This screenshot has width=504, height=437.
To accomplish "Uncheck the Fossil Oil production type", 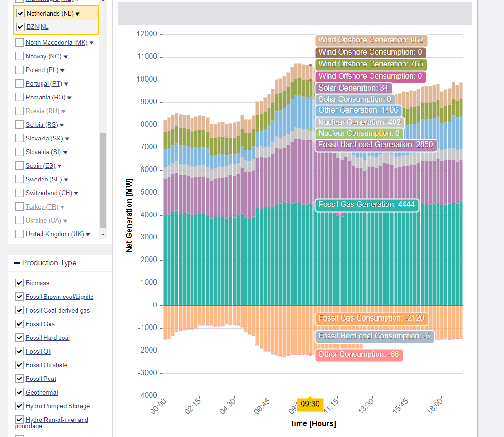I will coord(19,351).
